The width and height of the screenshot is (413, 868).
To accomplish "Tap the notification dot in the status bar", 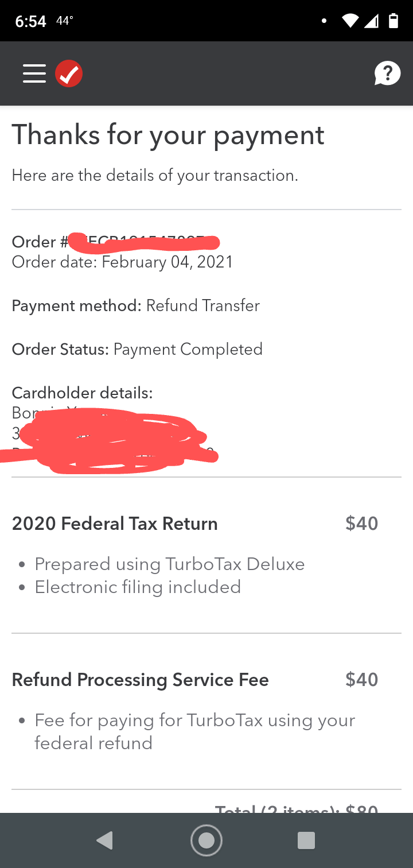I will coord(324,21).
